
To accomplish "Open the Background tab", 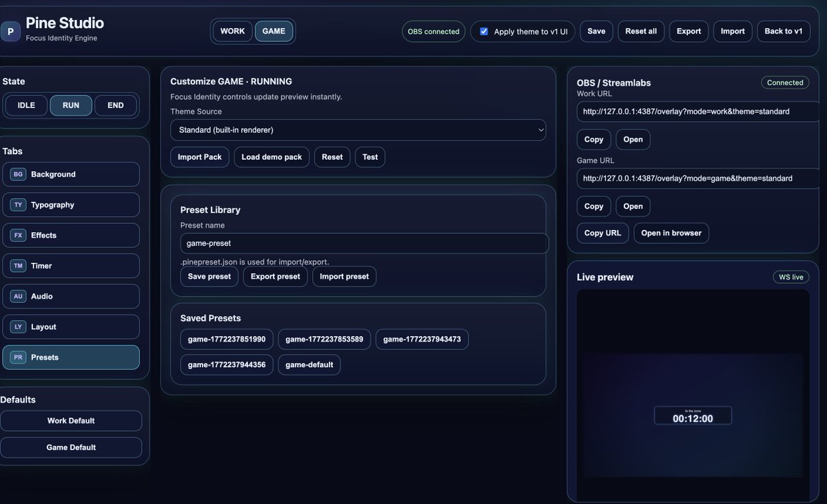I will [x=71, y=174].
